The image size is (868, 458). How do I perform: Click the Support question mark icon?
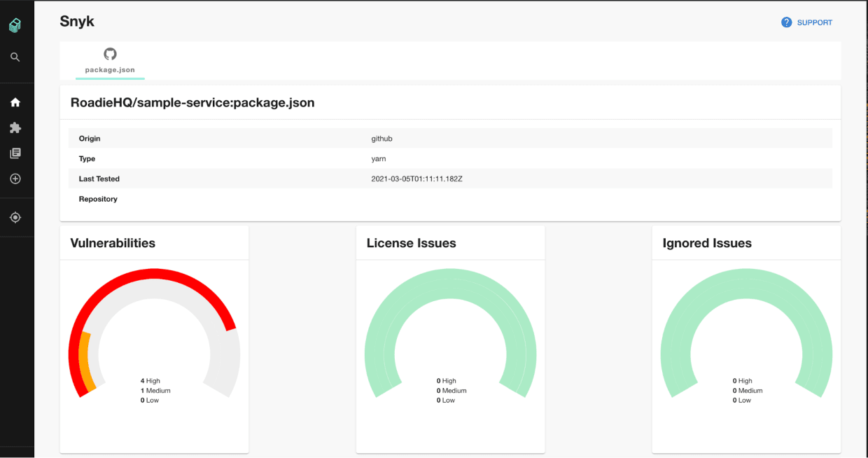[787, 22]
